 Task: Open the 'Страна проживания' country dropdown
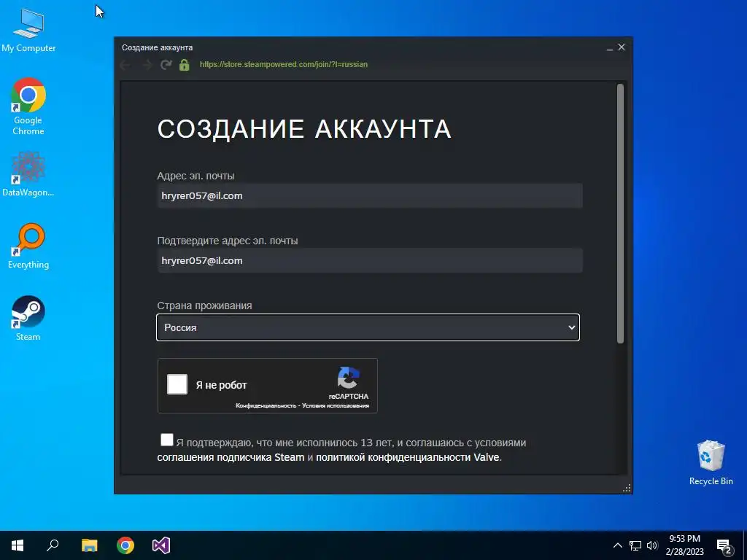368,327
